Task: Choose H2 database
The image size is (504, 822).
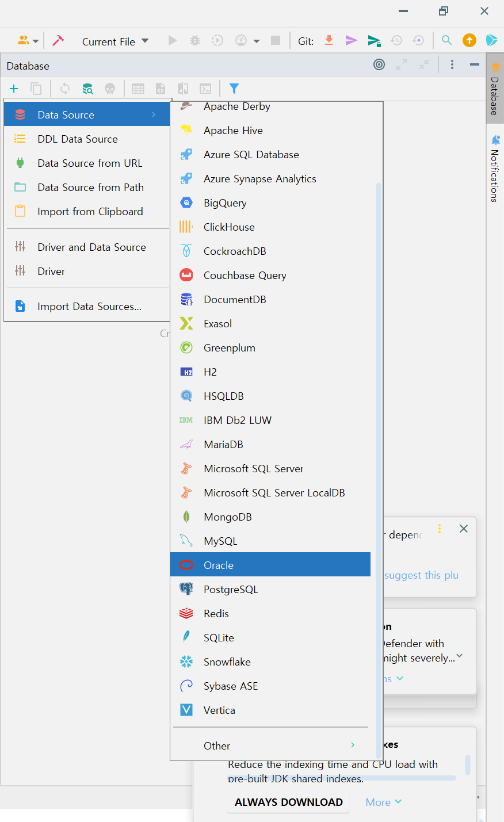Action: pos(270,372)
